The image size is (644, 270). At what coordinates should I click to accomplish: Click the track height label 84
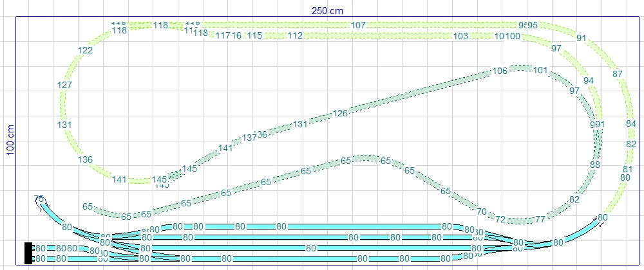pos(631,123)
